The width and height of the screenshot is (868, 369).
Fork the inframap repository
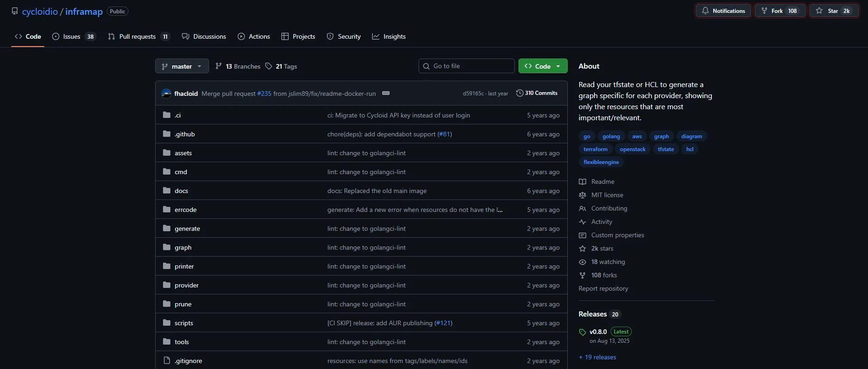(780, 11)
